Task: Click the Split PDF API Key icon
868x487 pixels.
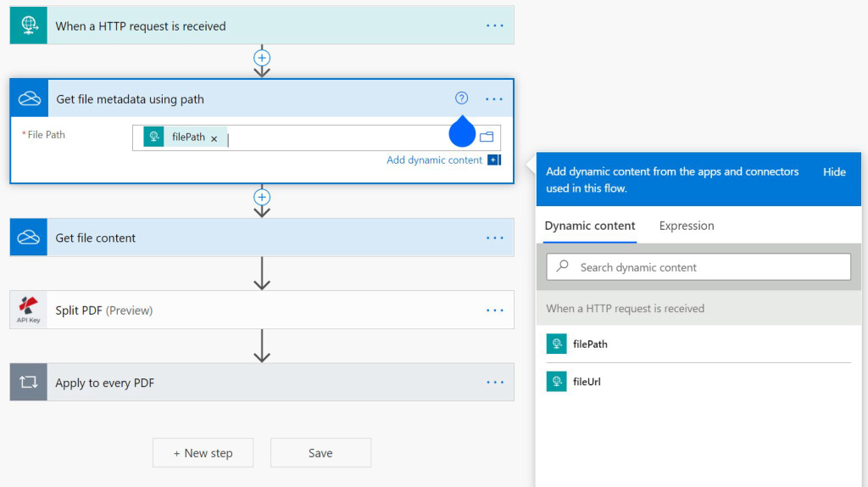Action: pos(29,311)
